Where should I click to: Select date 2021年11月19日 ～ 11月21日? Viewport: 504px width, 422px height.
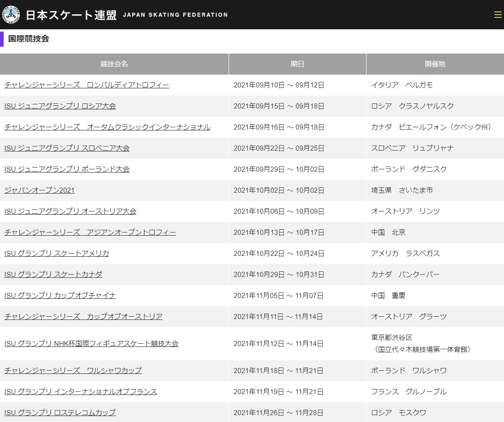(279, 392)
